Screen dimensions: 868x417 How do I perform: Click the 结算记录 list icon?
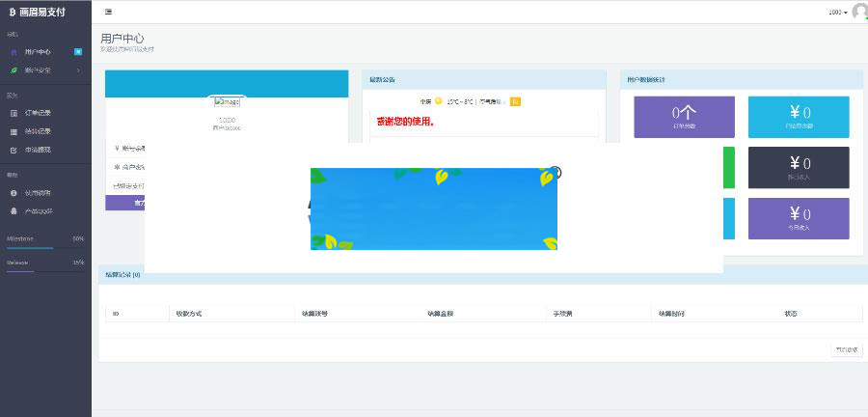[x=14, y=131]
